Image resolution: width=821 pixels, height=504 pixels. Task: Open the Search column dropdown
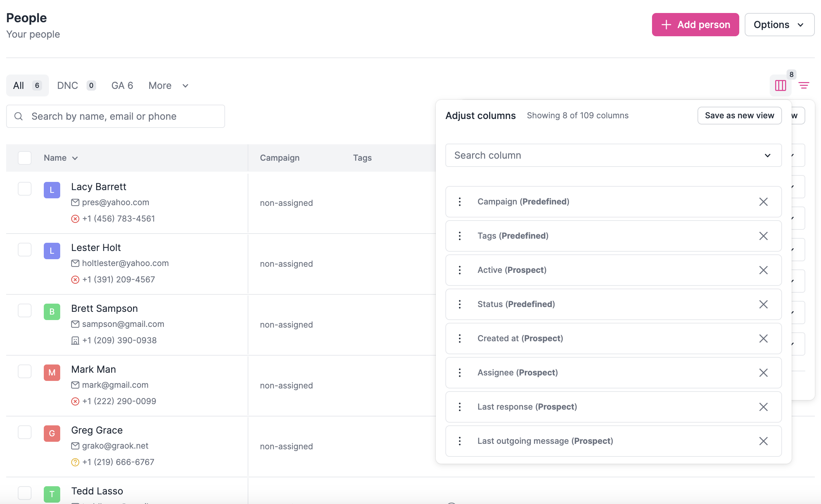click(x=767, y=155)
